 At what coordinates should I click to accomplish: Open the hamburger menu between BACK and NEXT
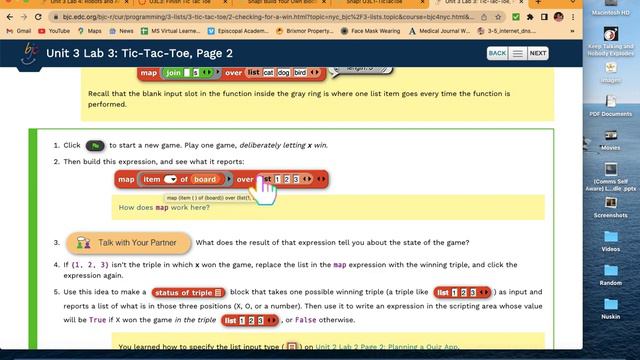[517, 53]
